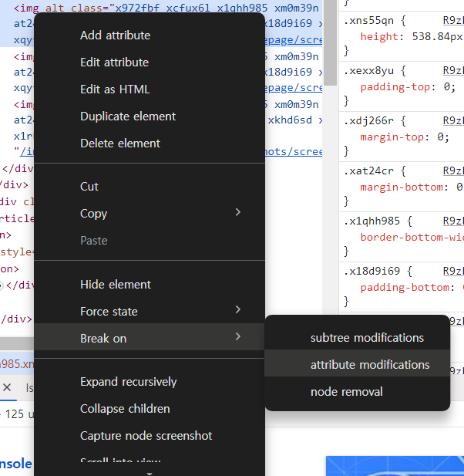
Task: Choose Edit as HTML
Action: tap(115, 89)
